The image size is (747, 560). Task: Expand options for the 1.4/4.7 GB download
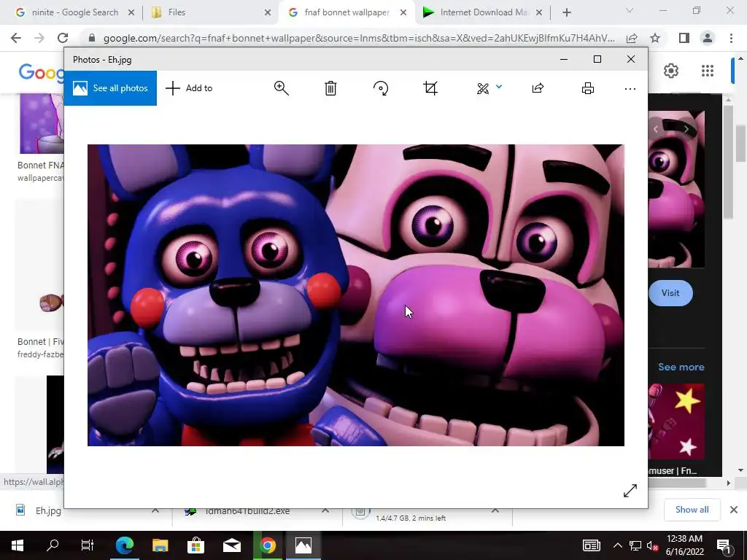point(495,511)
